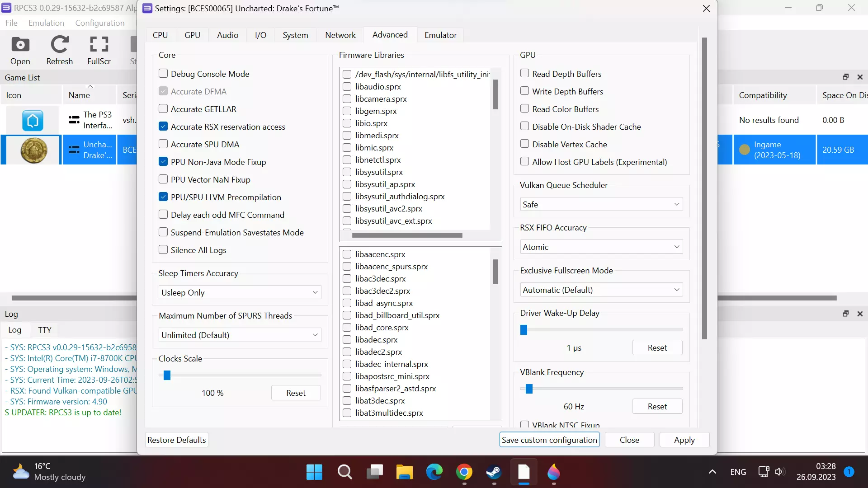Open the RSX FIFO Accuracy dropdown
Image resolution: width=868 pixels, height=488 pixels.
(x=601, y=247)
